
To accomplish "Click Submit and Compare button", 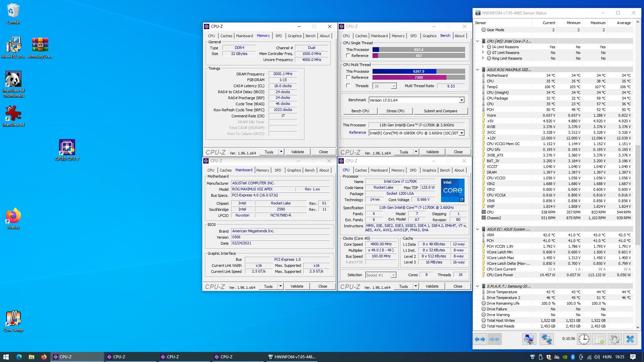I will click(x=440, y=111).
